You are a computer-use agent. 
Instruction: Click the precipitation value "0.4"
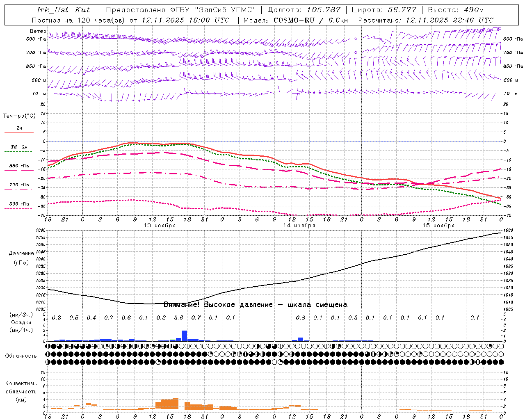[91, 318]
